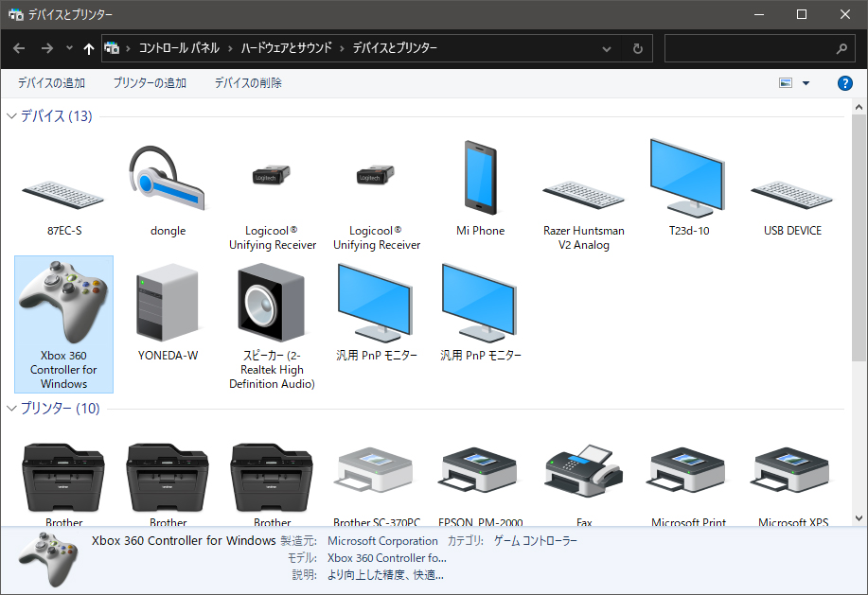Select the Brother SC-370PC printer
Screen dimensions: 868x595
[x=377, y=484]
